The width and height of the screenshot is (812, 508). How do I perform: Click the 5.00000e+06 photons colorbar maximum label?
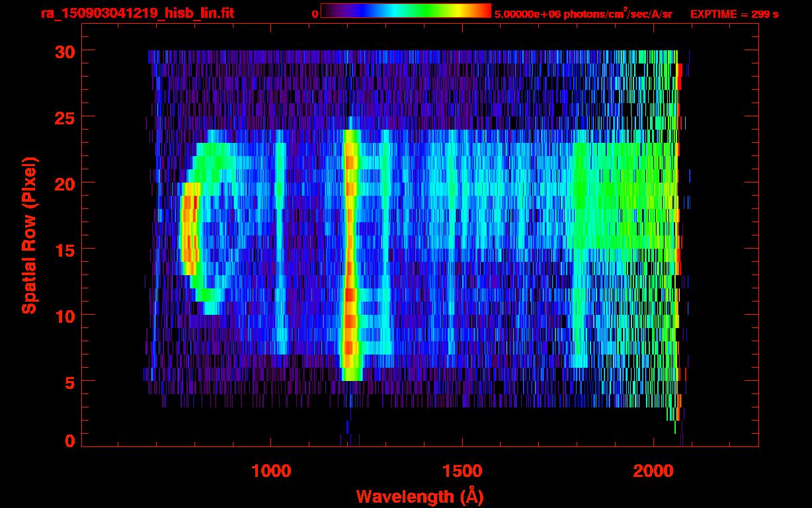click(x=584, y=14)
